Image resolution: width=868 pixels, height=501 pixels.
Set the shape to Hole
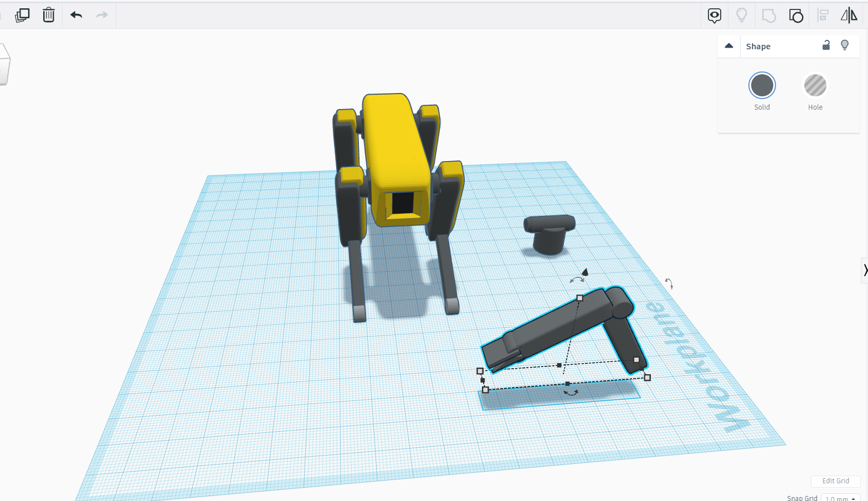pos(815,85)
